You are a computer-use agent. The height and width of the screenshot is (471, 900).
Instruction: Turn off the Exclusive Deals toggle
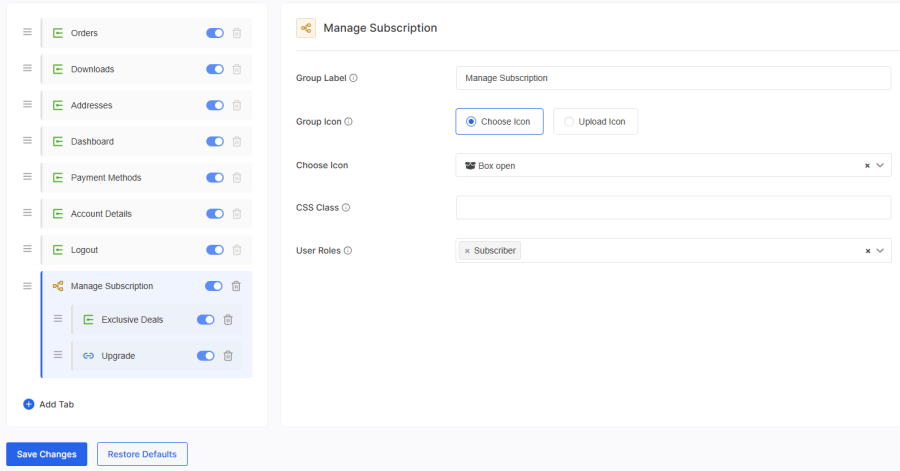205,320
